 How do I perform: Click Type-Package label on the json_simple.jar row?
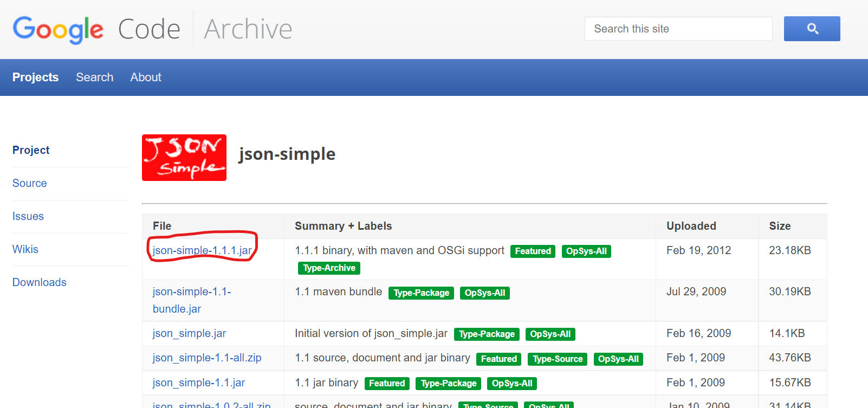coord(487,334)
